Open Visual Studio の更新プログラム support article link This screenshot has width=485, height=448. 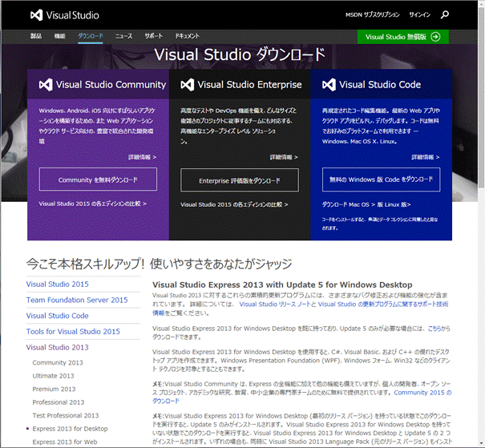[383, 305]
